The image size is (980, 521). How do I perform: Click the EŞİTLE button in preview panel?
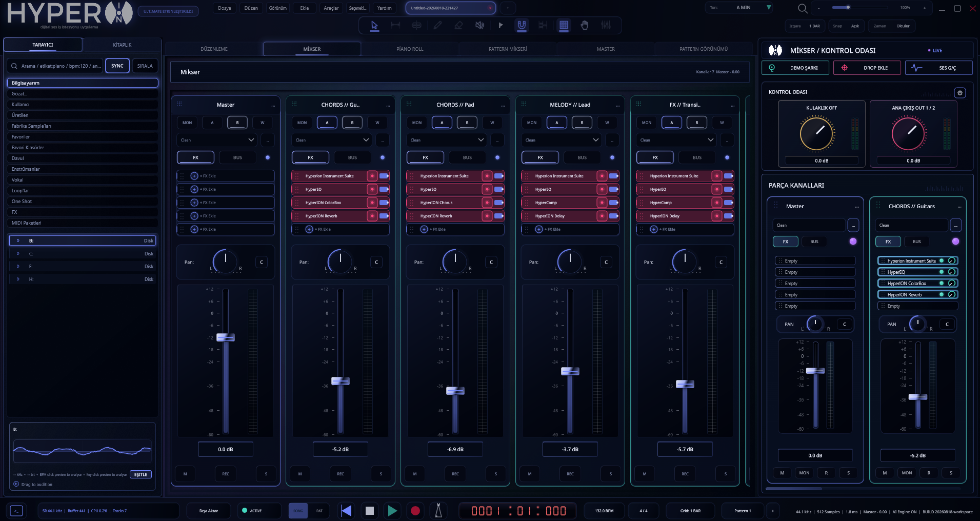141,474
